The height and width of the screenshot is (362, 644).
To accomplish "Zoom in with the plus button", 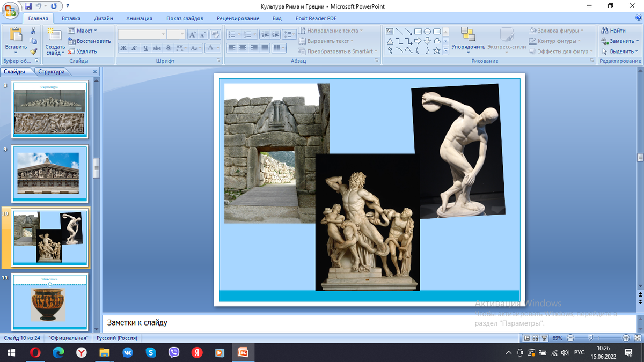I will pos(626,338).
